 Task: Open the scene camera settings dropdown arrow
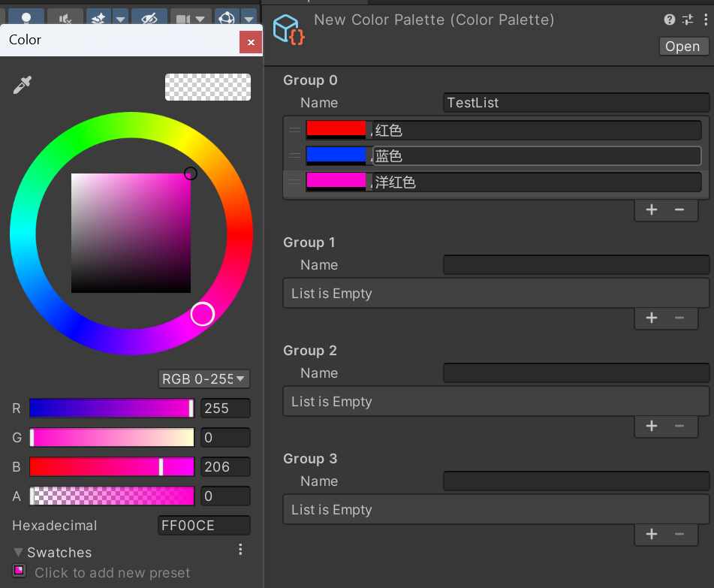(x=200, y=19)
